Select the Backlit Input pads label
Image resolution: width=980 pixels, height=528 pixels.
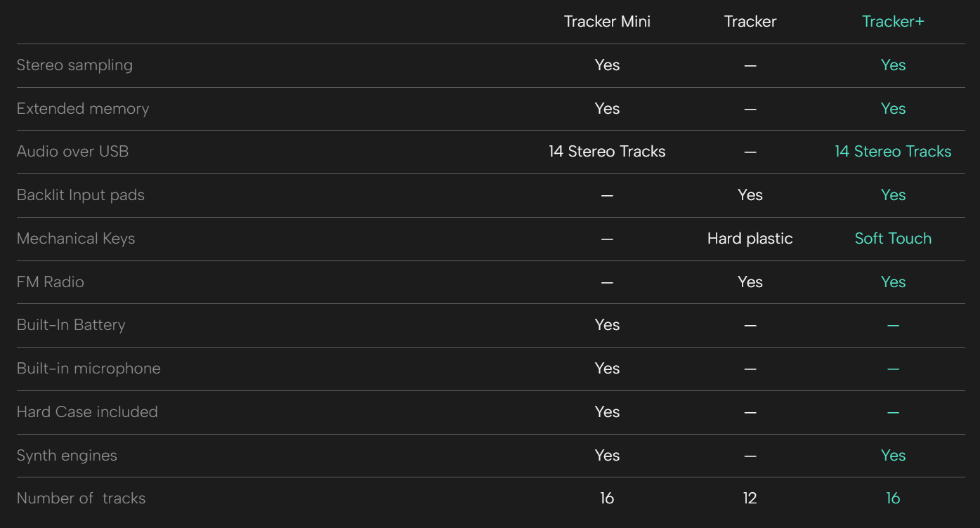click(81, 195)
